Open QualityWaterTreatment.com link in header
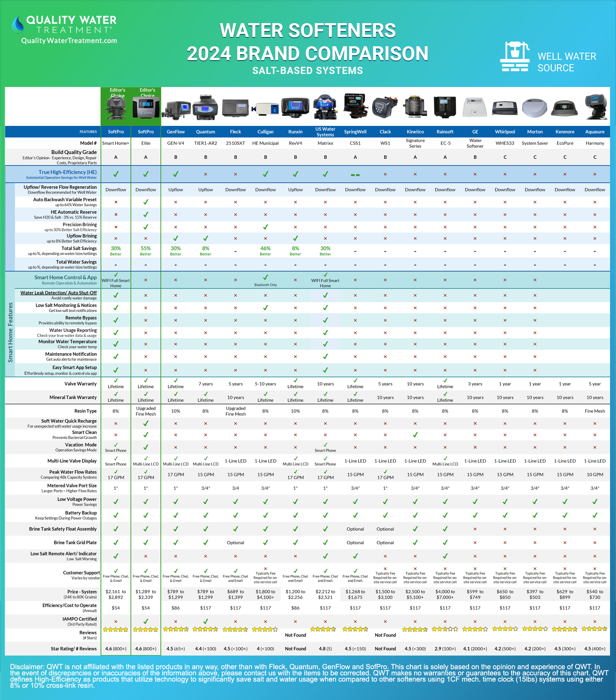 point(69,41)
